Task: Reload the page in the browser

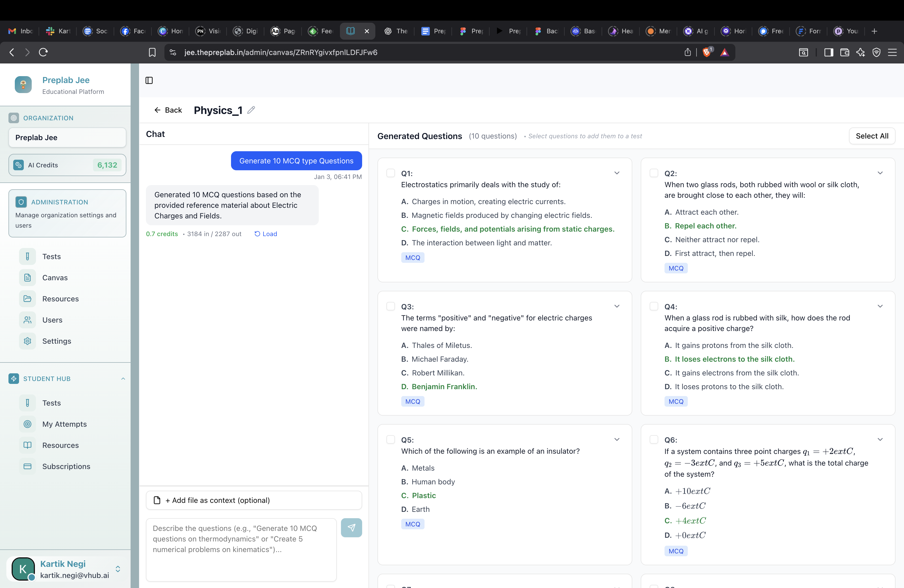Action: pyautogui.click(x=43, y=52)
